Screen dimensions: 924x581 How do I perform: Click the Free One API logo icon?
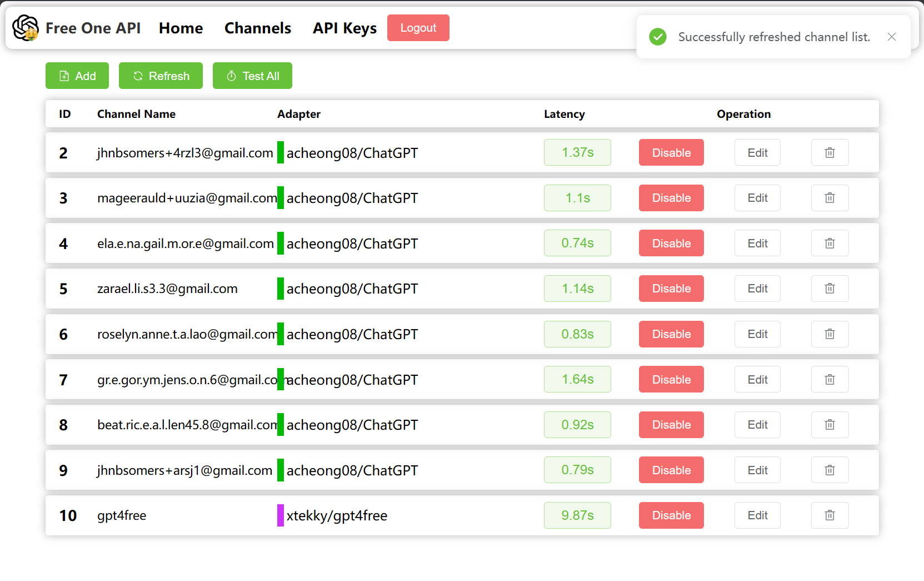pyautogui.click(x=26, y=28)
